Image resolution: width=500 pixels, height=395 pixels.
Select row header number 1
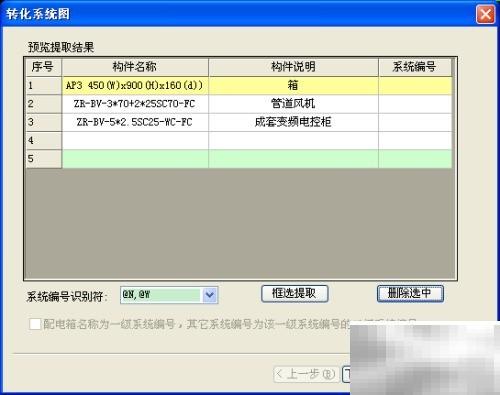(43, 86)
